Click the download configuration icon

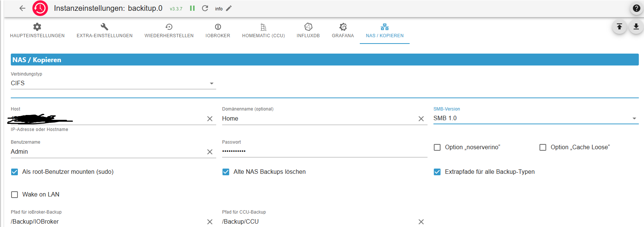tap(636, 27)
